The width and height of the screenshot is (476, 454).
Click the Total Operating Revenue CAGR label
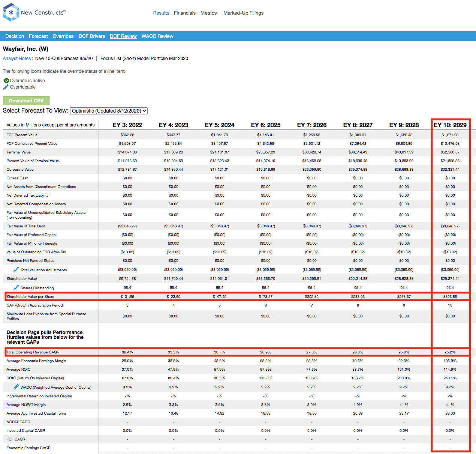click(33, 352)
